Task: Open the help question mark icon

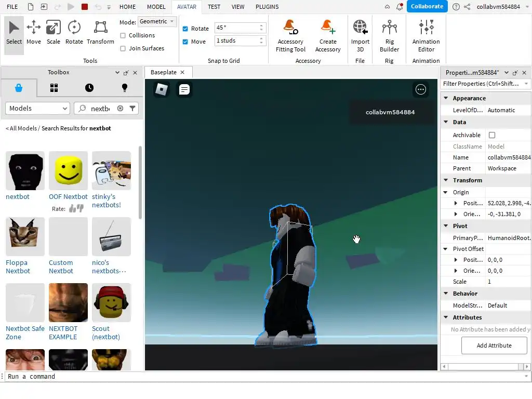Action: coord(456,7)
